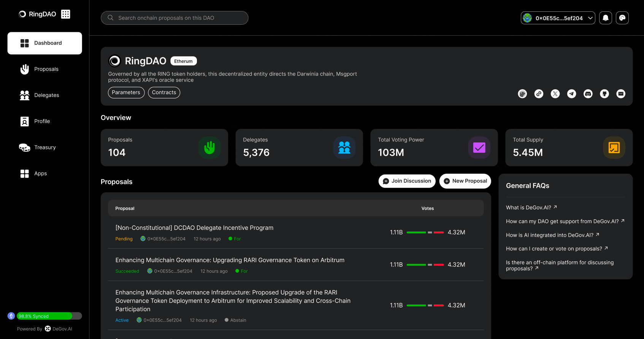644x339 pixels.
Task: Open the DCDAO Delegate Incentive Program proposal
Action: click(194, 228)
